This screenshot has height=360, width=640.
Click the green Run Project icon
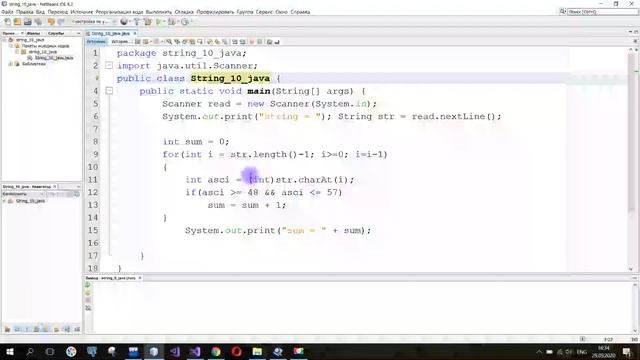pyautogui.click(x=158, y=22)
